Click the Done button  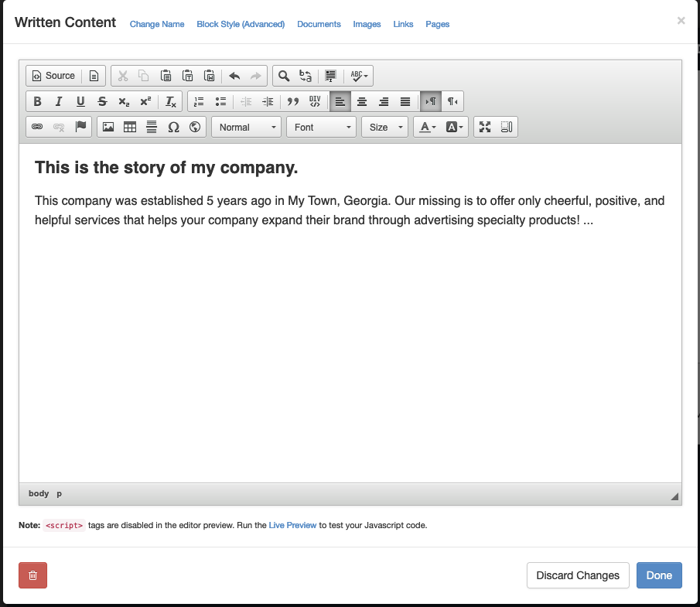pyautogui.click(x=659, y=575)
